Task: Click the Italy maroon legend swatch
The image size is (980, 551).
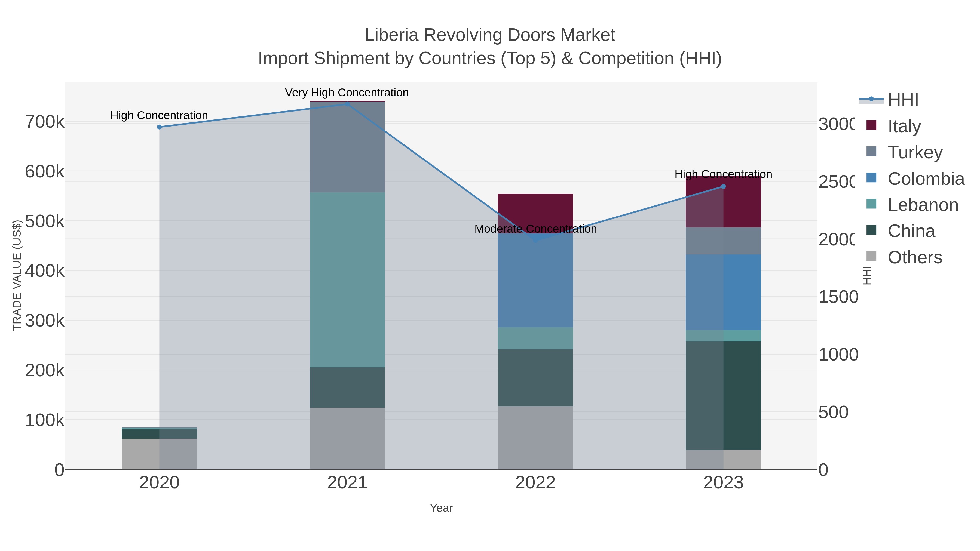Action: pyautogui.click(x=871, y=125)
